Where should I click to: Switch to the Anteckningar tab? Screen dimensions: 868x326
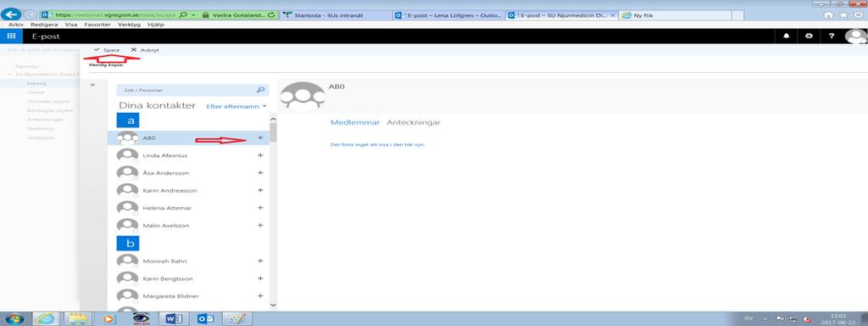[414, 122]
